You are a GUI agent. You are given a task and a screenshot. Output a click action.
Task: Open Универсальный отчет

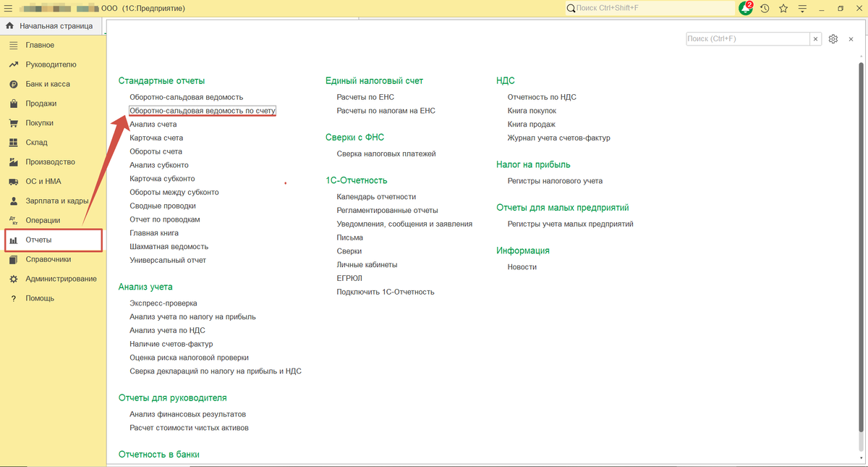click(168, 260)
